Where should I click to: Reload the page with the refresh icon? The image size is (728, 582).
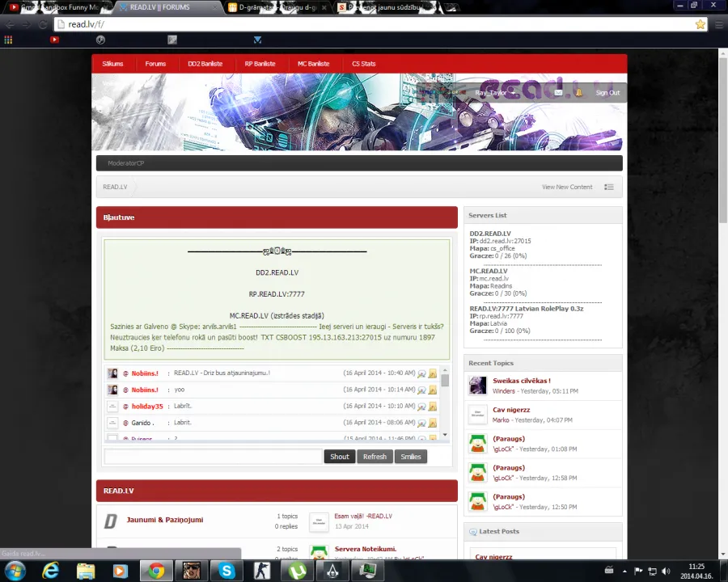point(42,24)
